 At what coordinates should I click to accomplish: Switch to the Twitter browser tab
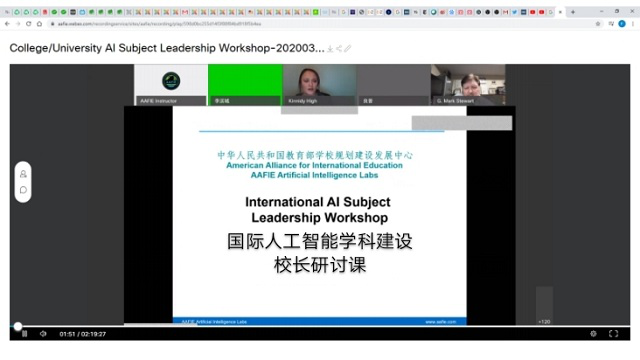(x=514, y=12)
